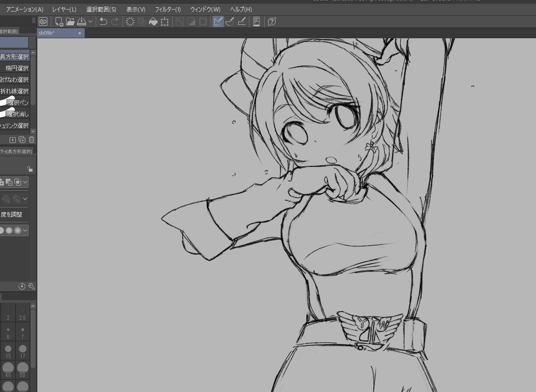536x392 pixels.
Task: Select brush size 15 preset
Action: coord(8,352)
